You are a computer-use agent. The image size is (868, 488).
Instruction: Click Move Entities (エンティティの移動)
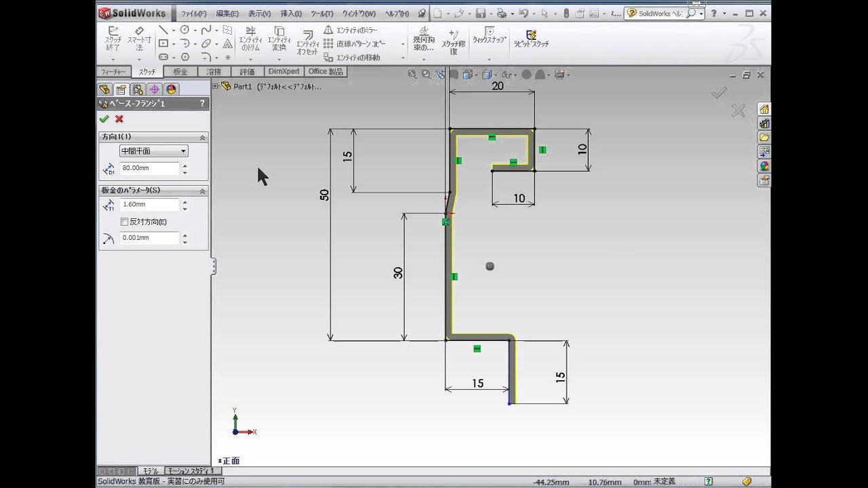tap(352, 58)
